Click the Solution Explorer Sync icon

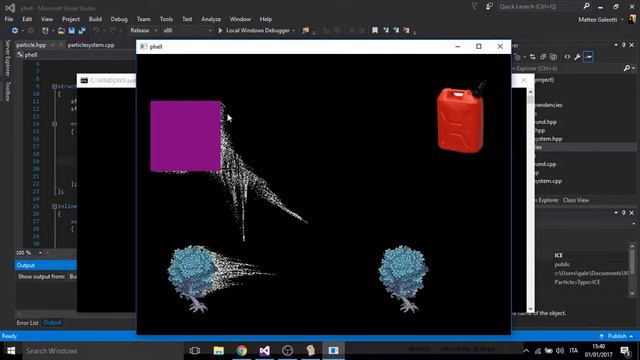click(x=532, y=57)
